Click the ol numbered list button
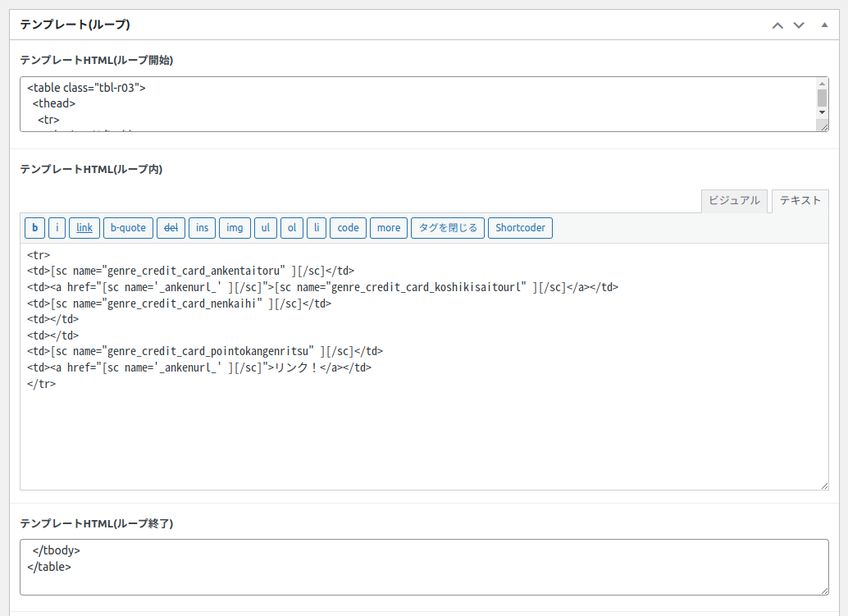This screenshot has height=616, width=848. [x=291, y=228]
